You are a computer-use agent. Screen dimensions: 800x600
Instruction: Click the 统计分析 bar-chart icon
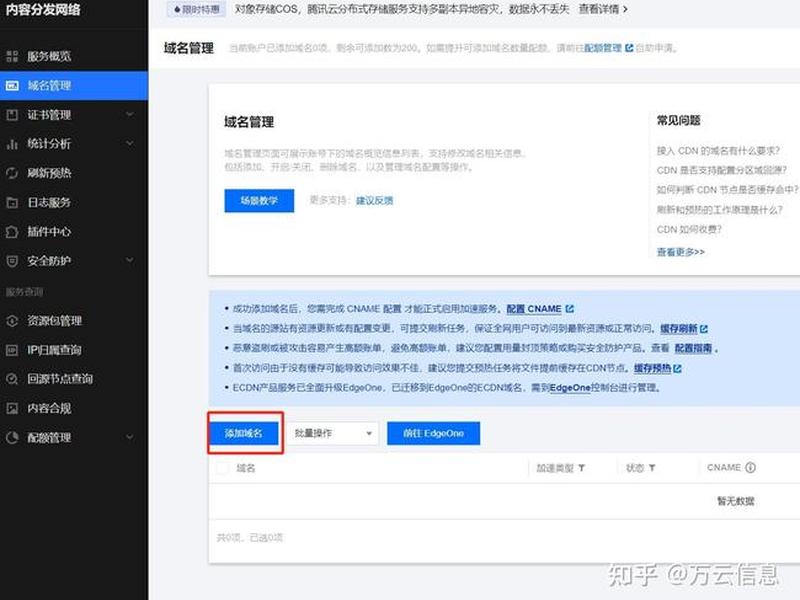coord(12,144)
